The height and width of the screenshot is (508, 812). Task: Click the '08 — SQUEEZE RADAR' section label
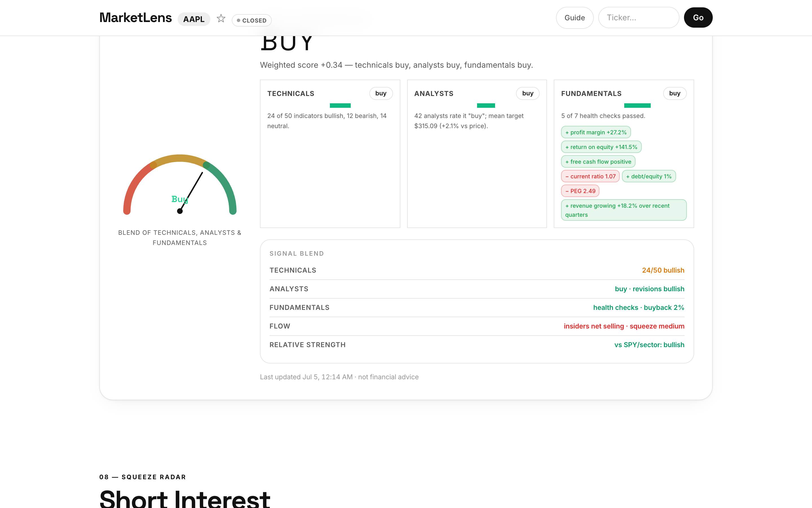(143, 477)
